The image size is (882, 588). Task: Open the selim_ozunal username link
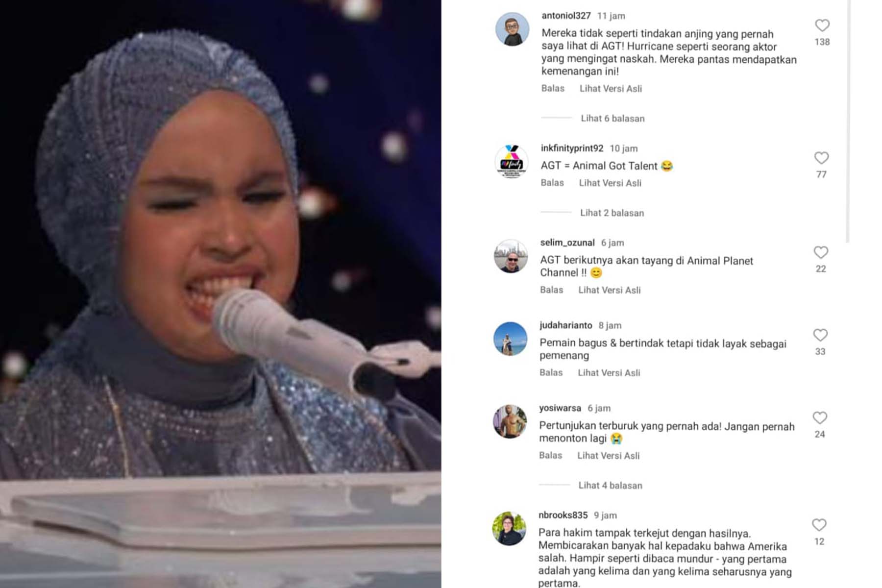(x=567, y=243)
